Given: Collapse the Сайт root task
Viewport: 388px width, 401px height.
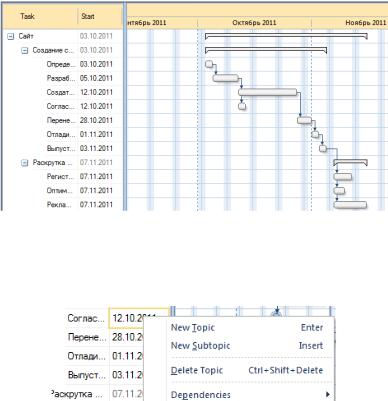Looking at the screenshot, I should [11, 36].
